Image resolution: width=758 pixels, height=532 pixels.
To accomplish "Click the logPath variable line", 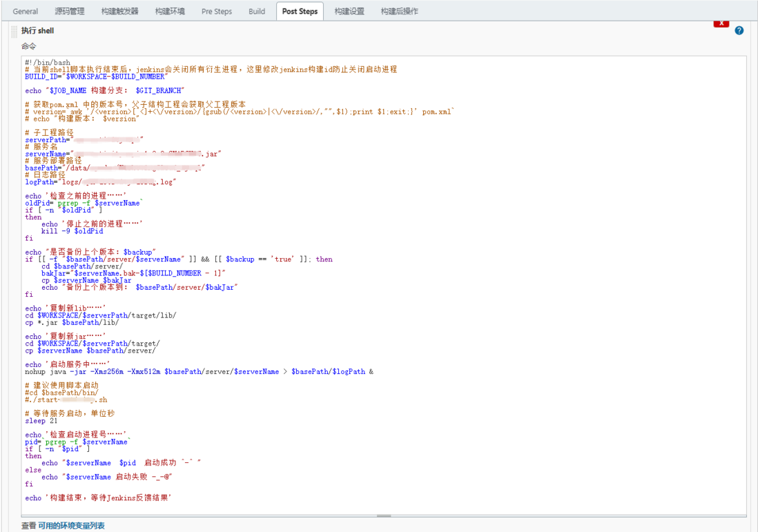I will click(101, 181).
